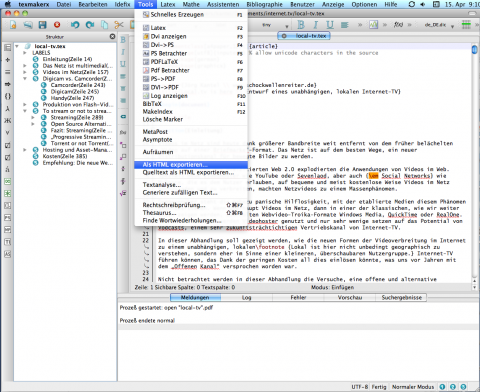The height and width of the screenshot is (392, 480).
Task: Click 'Normaler Modus' in status bar
Action: (413, 387)
